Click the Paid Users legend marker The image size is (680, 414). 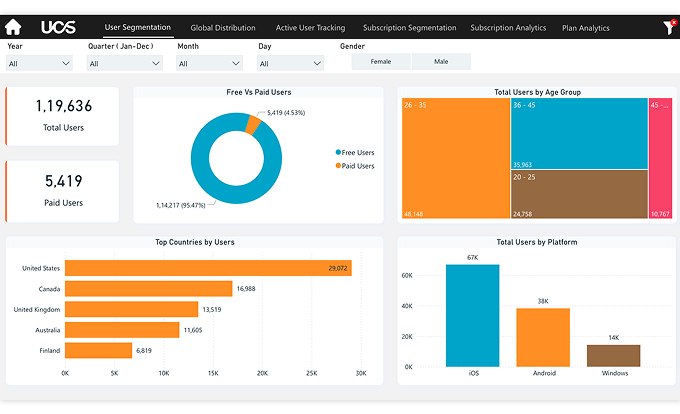tap(338, 166)
